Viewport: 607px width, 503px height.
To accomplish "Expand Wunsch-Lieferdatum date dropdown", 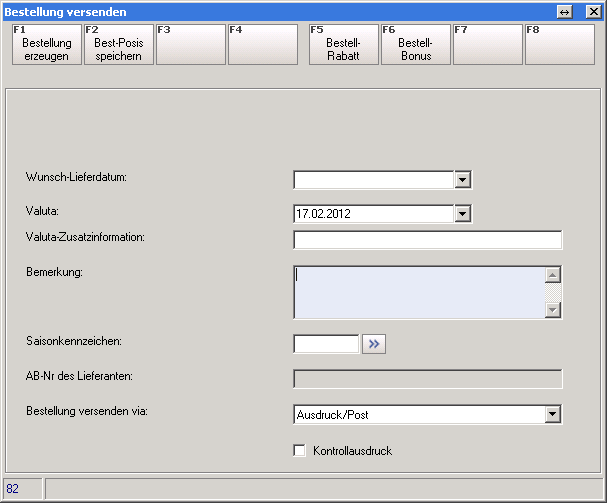I will (x=462, y=180).
